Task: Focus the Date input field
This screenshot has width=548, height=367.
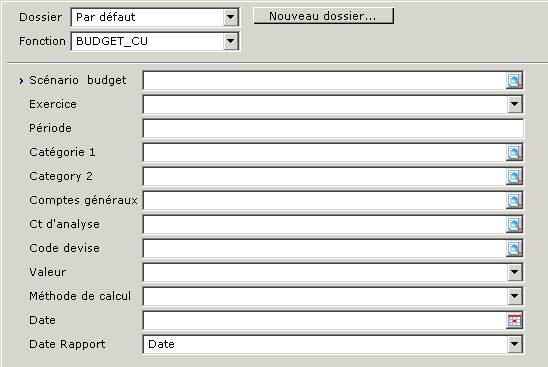Action: (x=325, y=321)
